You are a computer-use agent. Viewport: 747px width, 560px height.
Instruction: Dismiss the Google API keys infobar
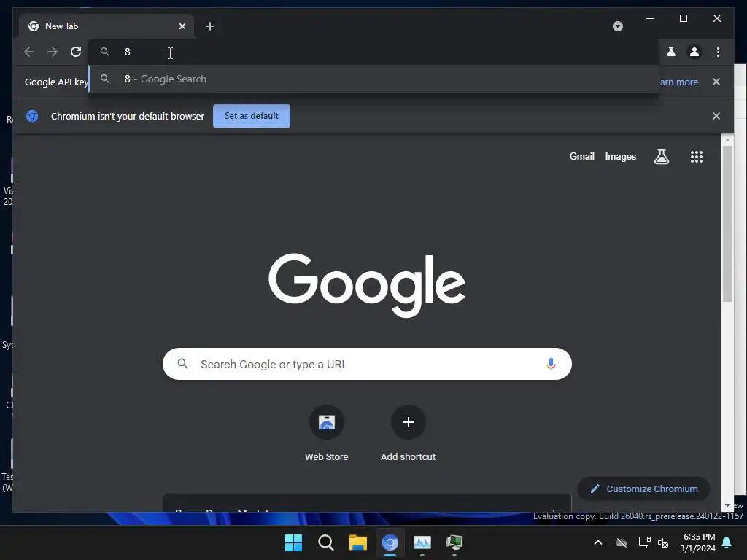pos(716,82)
